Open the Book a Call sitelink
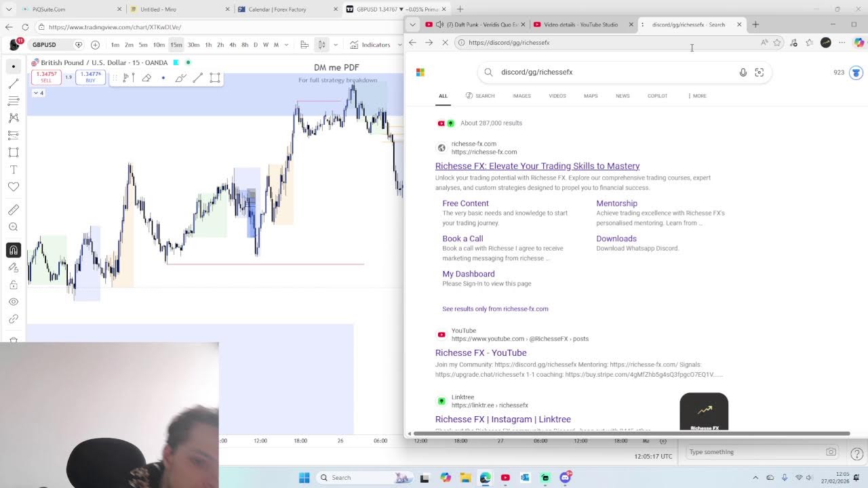The width and height of the screenshot is (868, 488). (x=462, y=239)
